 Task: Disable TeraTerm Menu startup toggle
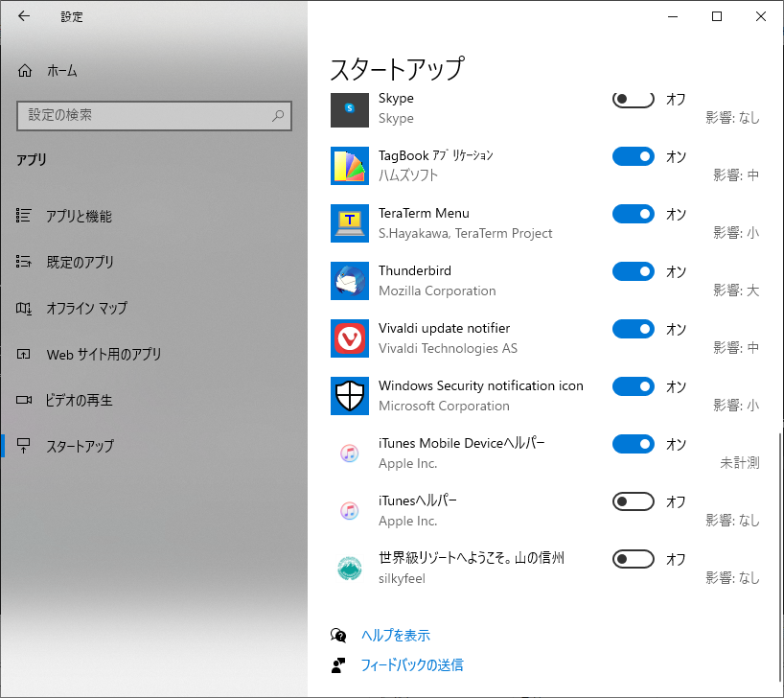coord(633,214)
